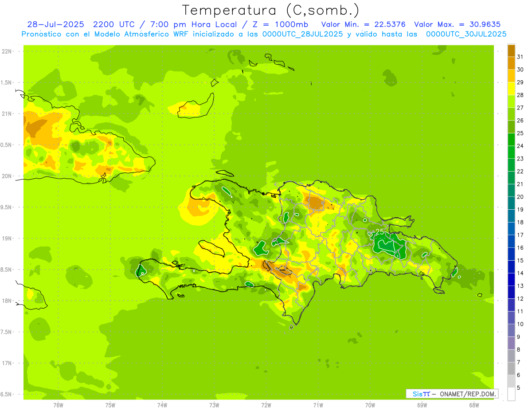Click the legend value "8"

(519, 349)
